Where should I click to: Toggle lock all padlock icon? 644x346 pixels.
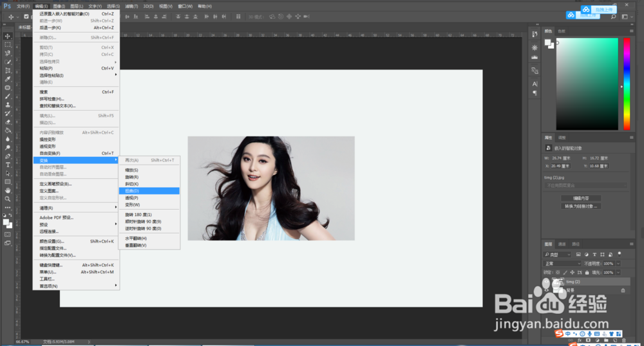coord(587,272)
